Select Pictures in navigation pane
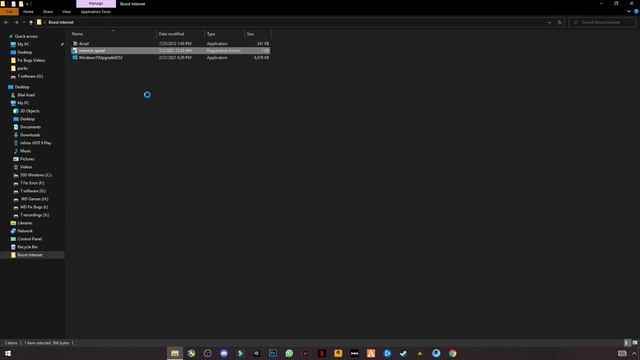Screen dimensions: 640x360 click(x=27, y=159)
